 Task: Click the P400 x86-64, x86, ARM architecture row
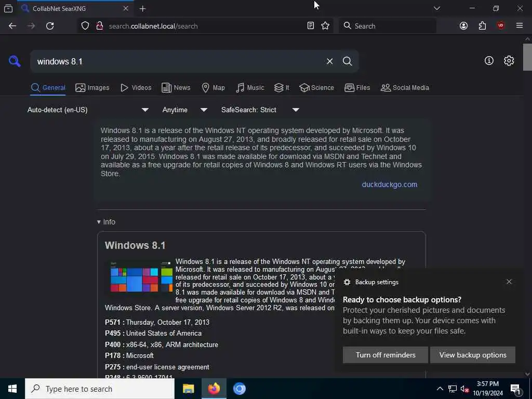tap(162, 345)
